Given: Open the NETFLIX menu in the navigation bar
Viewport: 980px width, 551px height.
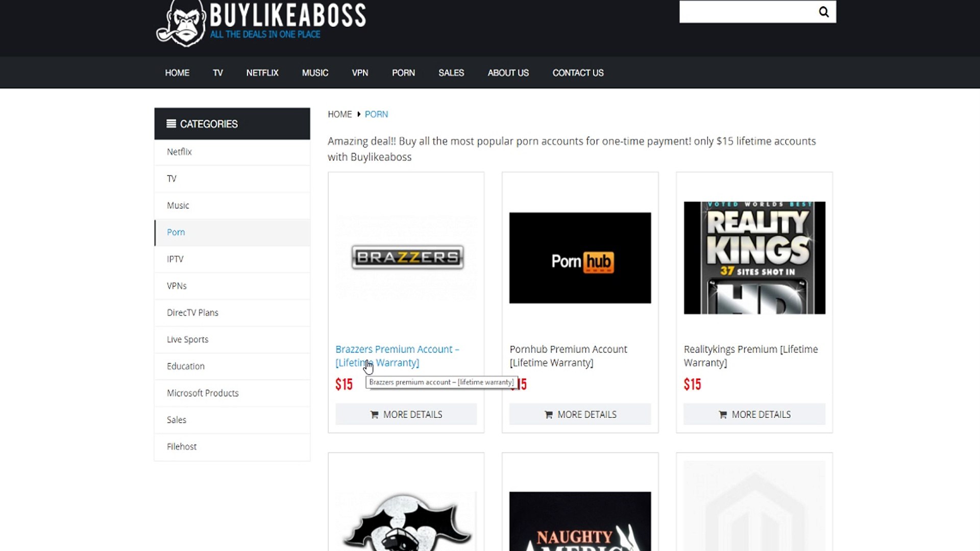Looking at the screenshot, I should click(x=262, y=73).
